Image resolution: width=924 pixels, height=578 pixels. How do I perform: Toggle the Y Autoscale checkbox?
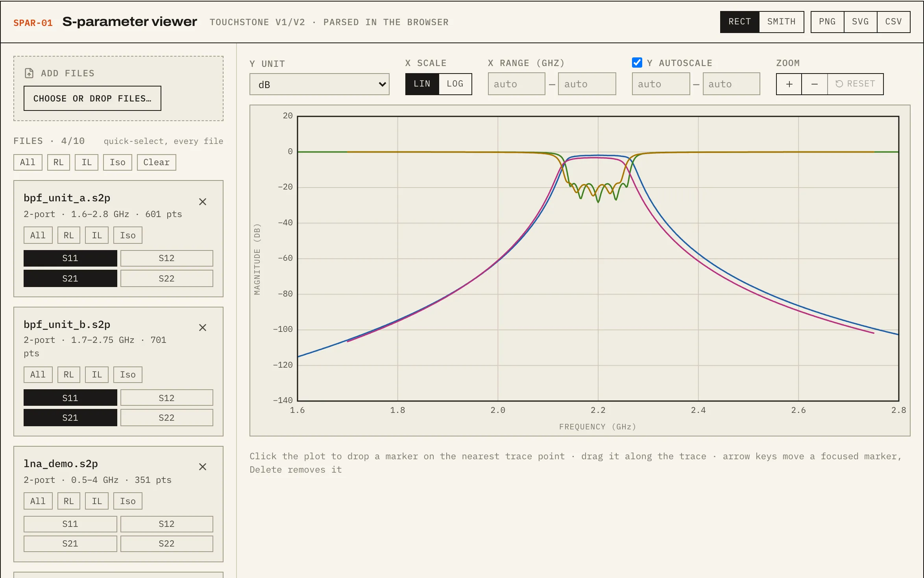pos(637,63)
